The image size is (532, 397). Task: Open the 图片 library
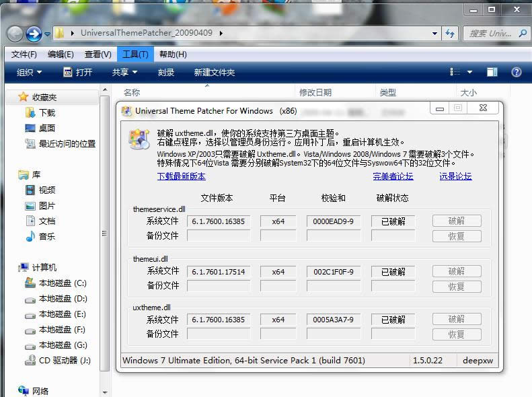click(46, 205)
